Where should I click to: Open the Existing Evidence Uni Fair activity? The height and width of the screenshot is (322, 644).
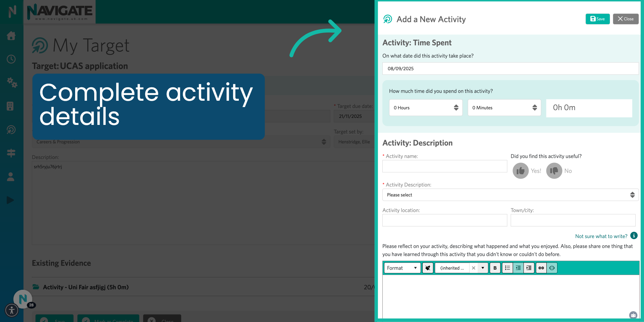86,287
